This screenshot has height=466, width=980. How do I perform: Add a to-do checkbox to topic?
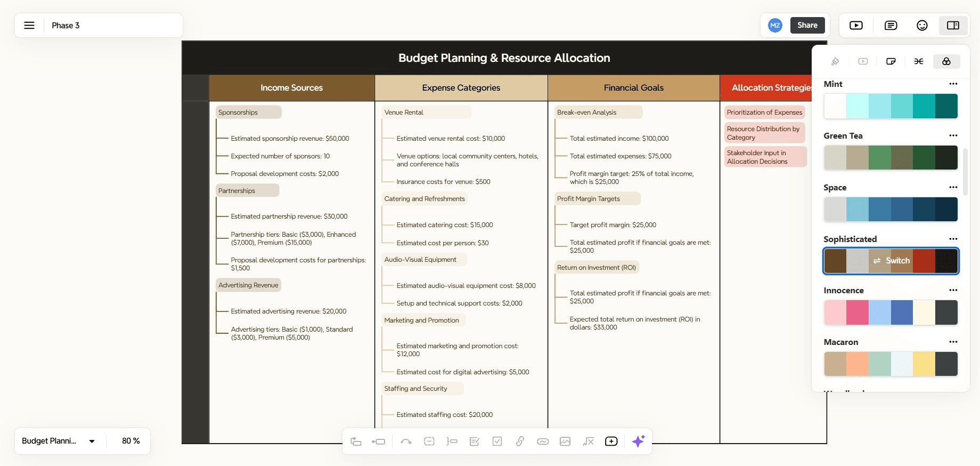coord(497,441)
